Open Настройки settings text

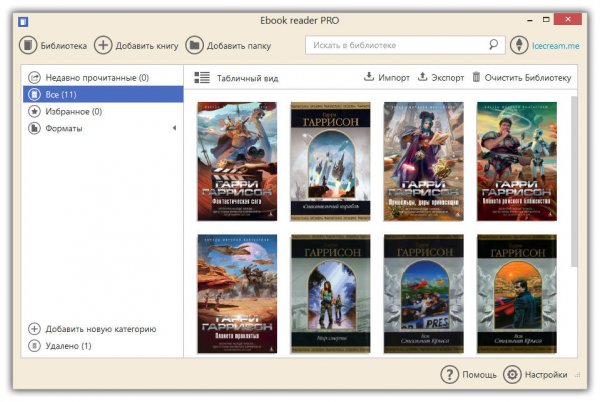(x=546, y=375)
